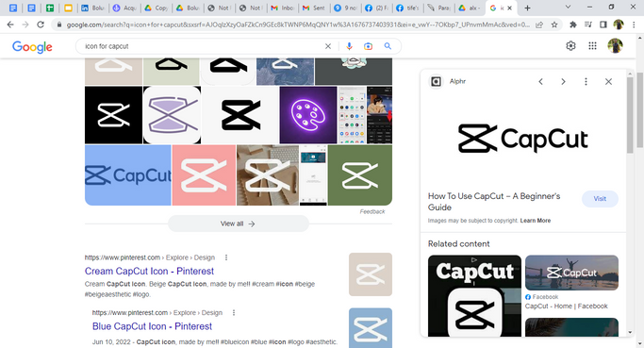Open the black CapCut related content image
This screenshot has height=348, width=644.
474,296
